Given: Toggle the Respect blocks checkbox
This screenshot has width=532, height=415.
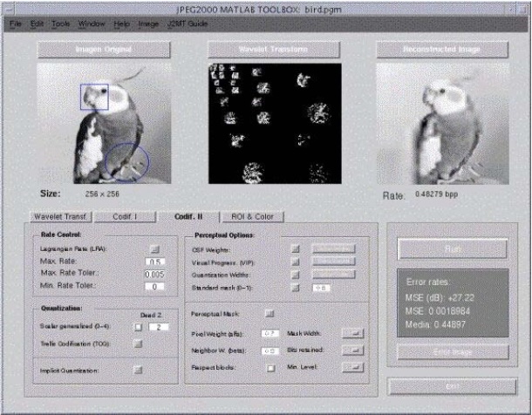Looking at the screenshot, I should pyautogui.click(x=270, y=368).
